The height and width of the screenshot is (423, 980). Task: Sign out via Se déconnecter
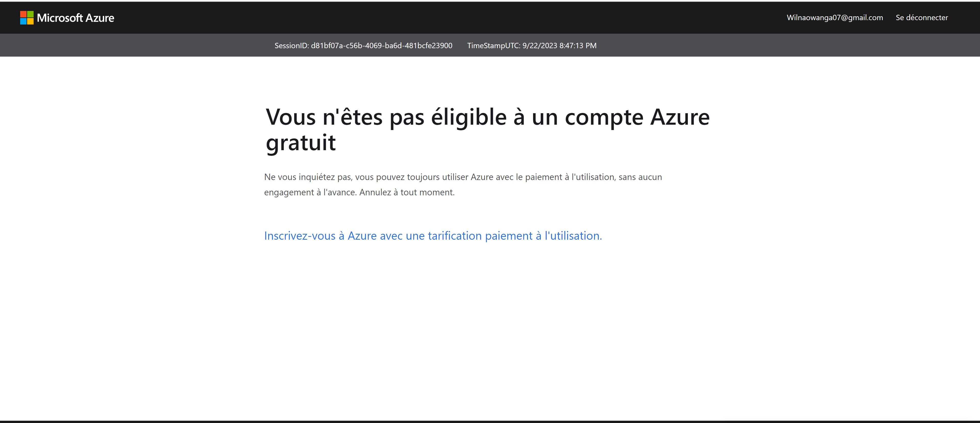coord(921,18)
